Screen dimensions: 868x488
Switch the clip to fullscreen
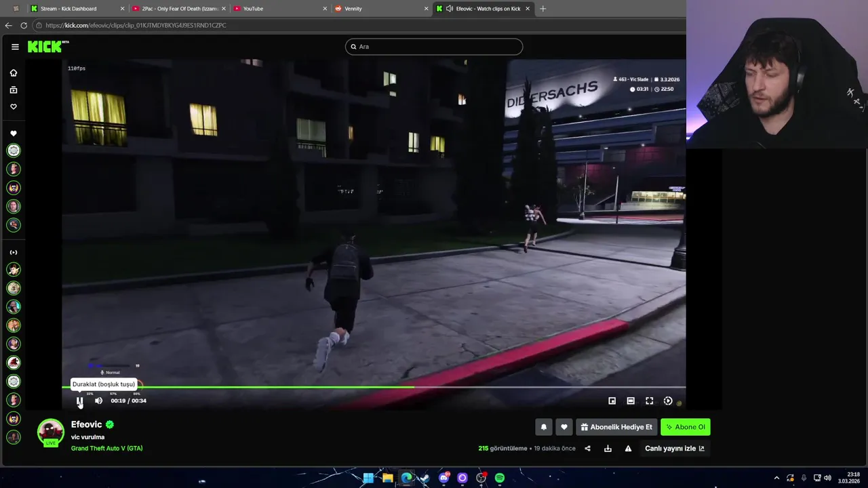[649, 401]
